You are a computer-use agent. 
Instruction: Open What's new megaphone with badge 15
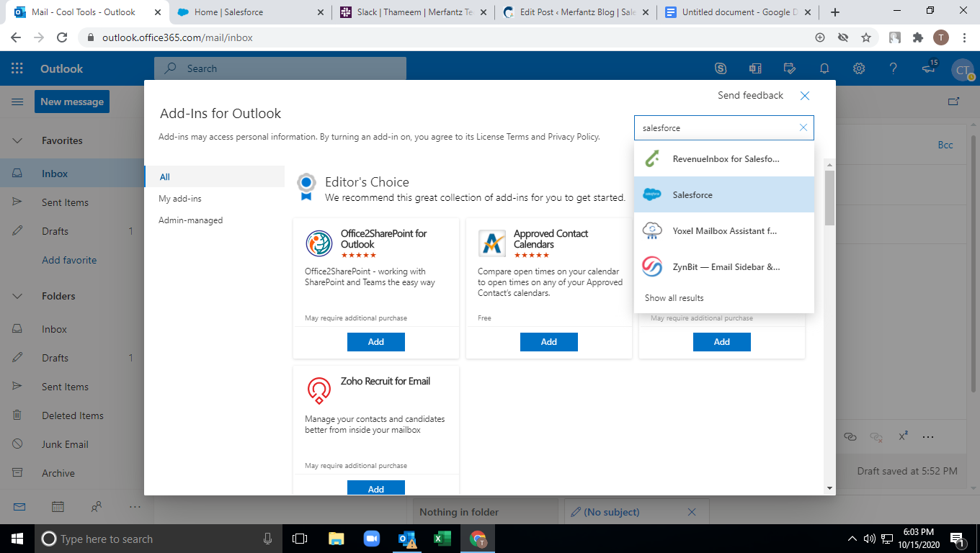click(930, 68)
